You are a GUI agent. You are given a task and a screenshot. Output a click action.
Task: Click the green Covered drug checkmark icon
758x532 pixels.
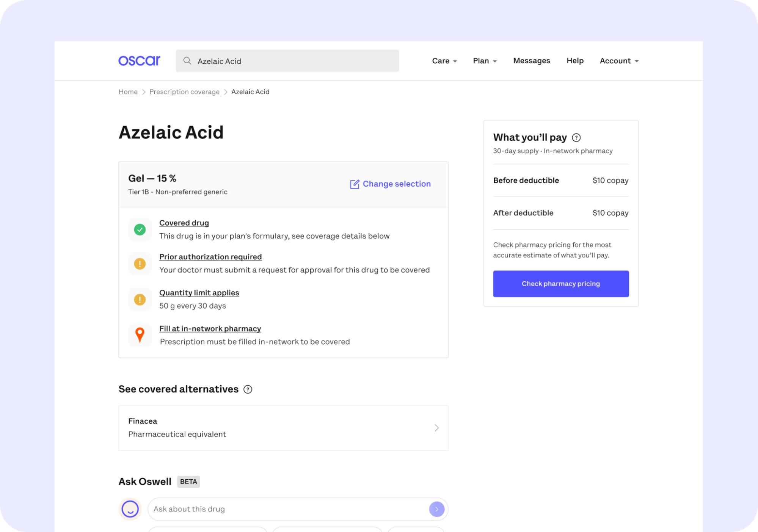140,229
